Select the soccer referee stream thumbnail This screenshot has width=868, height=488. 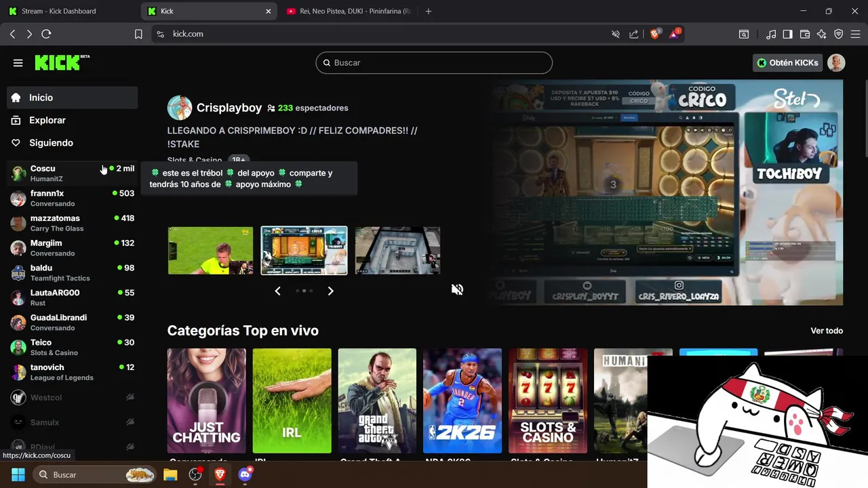coord(210,251)
